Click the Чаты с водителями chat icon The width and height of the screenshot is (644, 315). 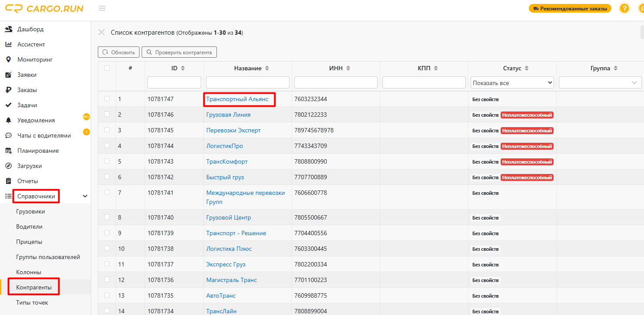(8, 136)
